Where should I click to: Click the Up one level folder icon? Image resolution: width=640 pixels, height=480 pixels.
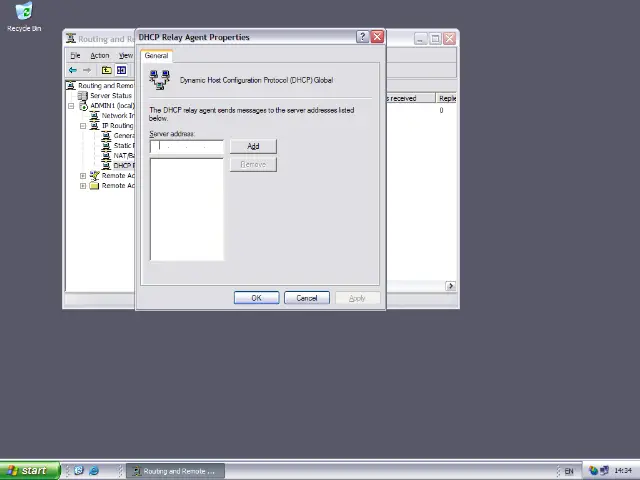click(x=107, y=70)
